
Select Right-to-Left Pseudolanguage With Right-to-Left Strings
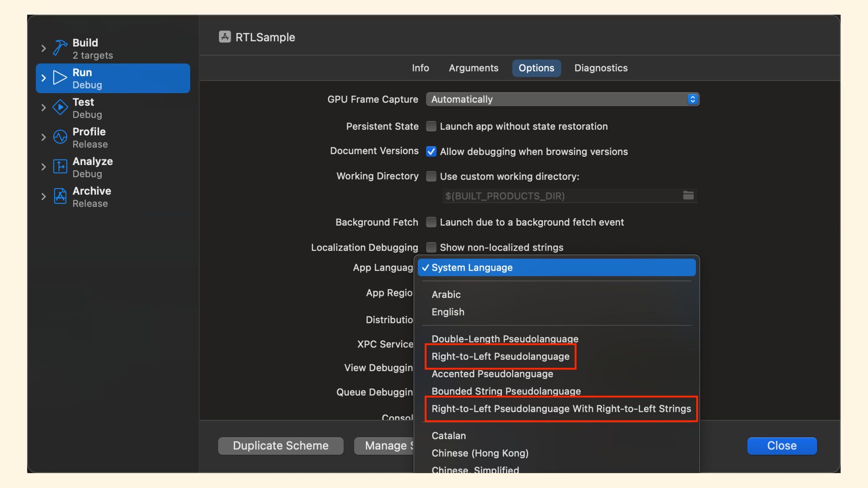(557, 409)
